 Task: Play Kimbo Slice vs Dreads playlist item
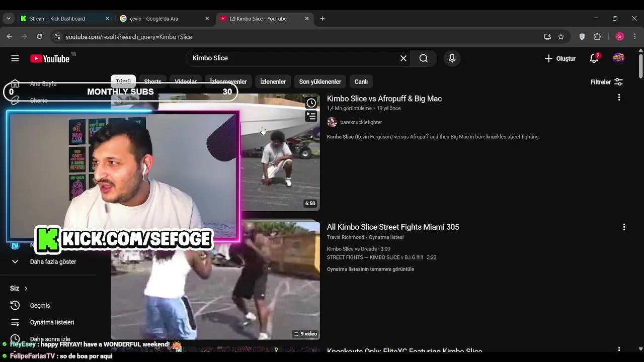359,249
